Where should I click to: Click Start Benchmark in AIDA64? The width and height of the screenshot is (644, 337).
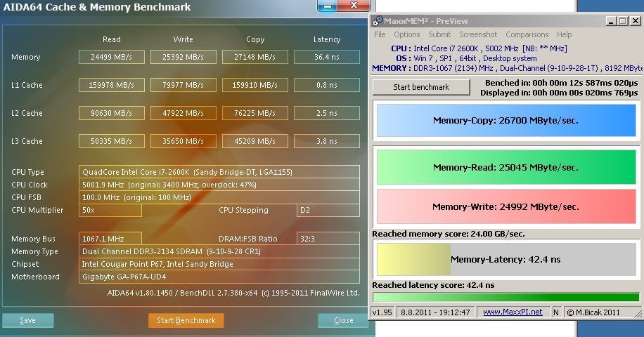[186, 320]
